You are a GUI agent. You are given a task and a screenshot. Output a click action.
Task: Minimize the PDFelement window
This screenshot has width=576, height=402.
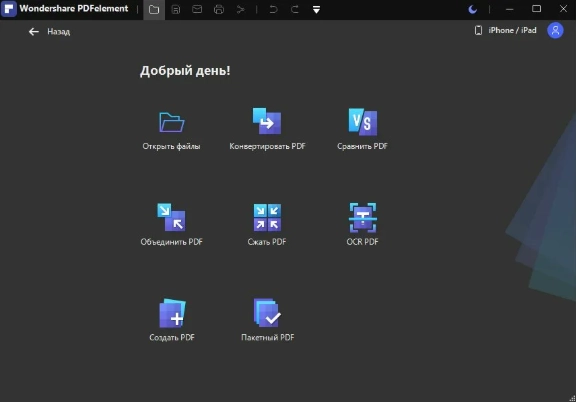point(510,9)
